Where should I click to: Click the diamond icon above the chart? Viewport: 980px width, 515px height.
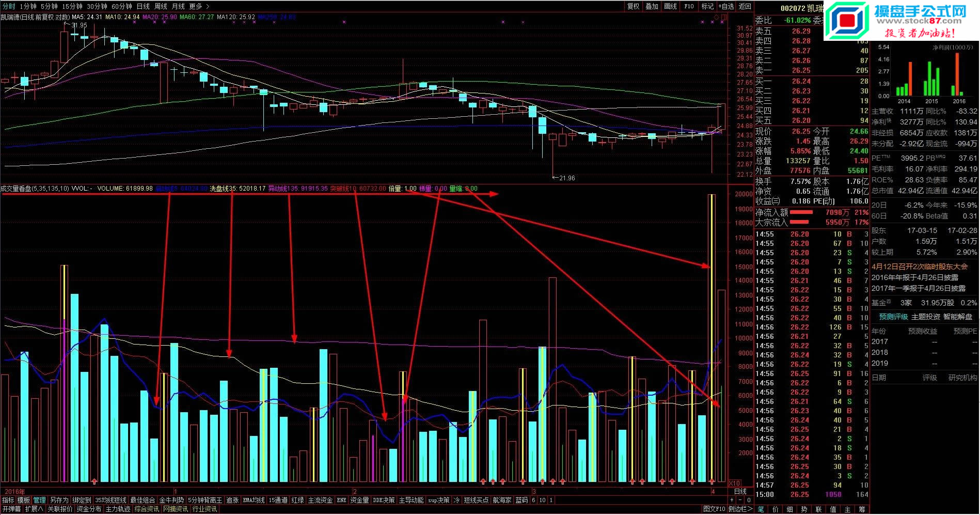point(717,18)
